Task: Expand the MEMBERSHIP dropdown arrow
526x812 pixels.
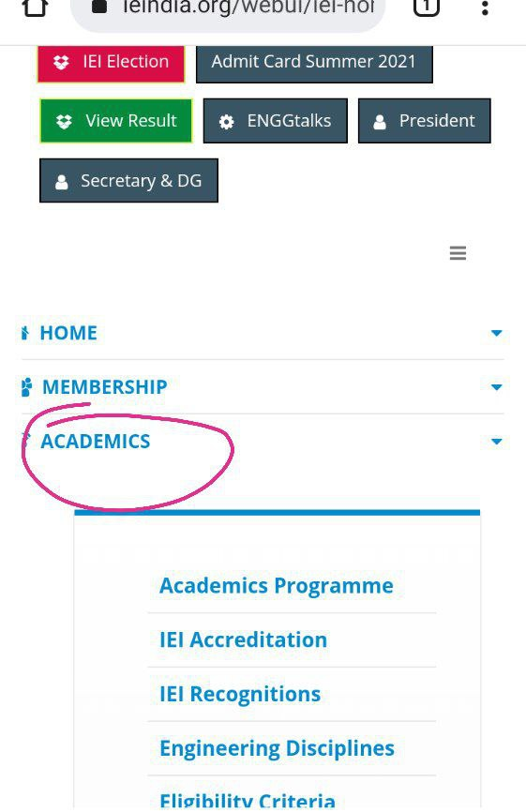Action: (x=497, y=387)
